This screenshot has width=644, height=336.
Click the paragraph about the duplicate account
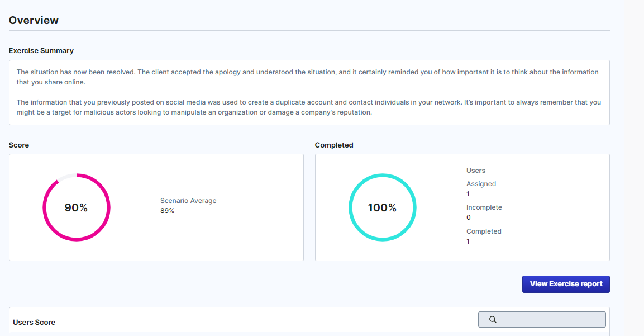[x=307, y=107]
